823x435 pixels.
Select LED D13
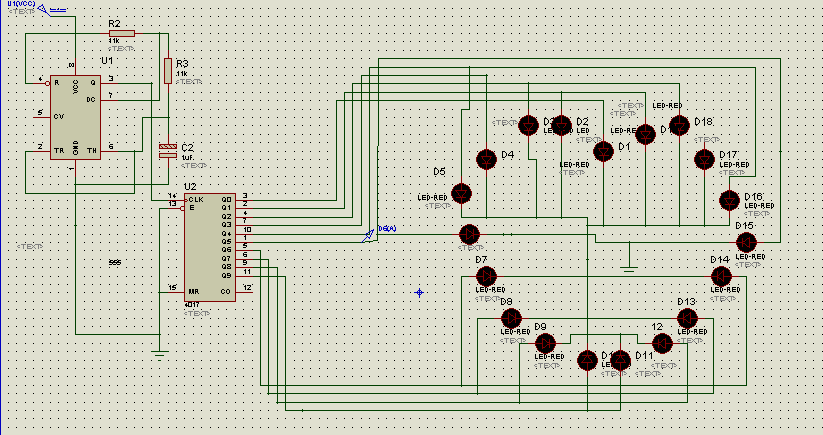tap(688, 318)
